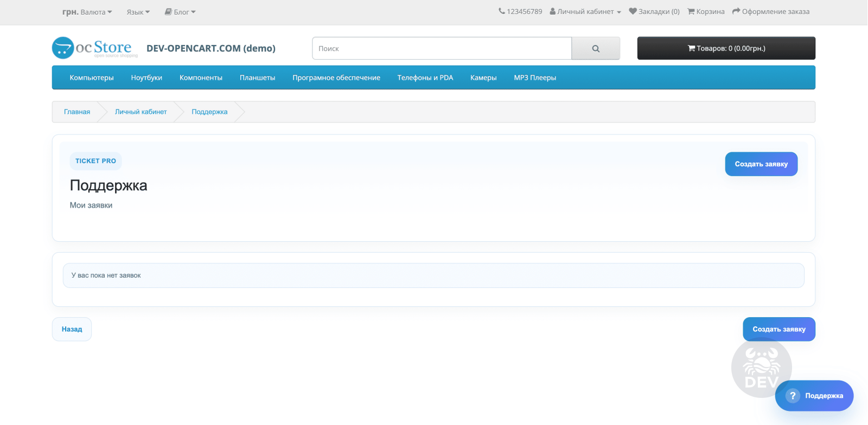Focus the Поиск search field

(442, 48)
